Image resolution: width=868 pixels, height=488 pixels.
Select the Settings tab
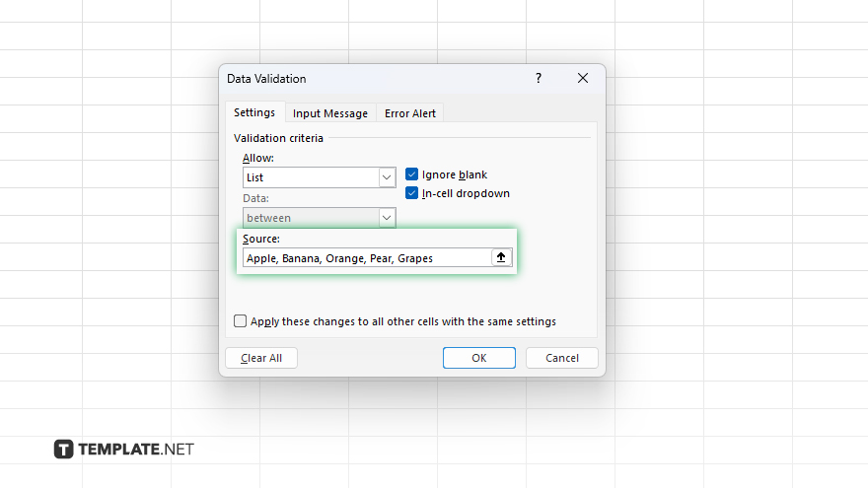[254, 112]
